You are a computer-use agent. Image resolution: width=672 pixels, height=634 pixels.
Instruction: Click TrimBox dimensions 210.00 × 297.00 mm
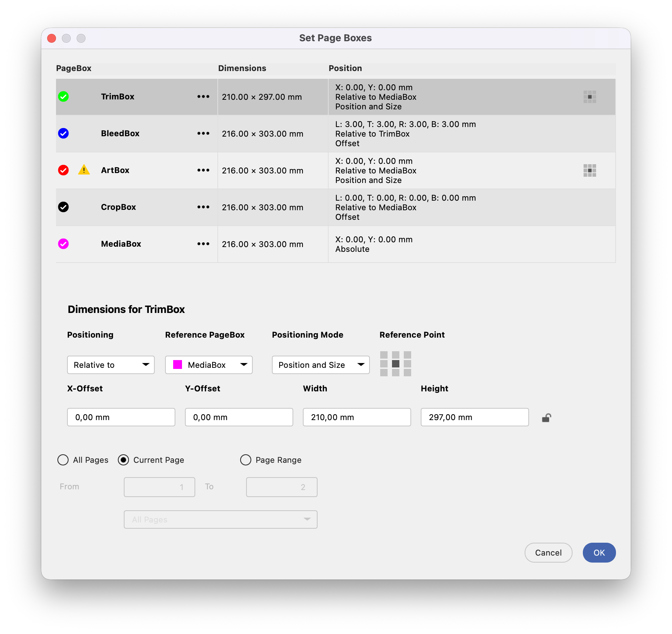262,97
